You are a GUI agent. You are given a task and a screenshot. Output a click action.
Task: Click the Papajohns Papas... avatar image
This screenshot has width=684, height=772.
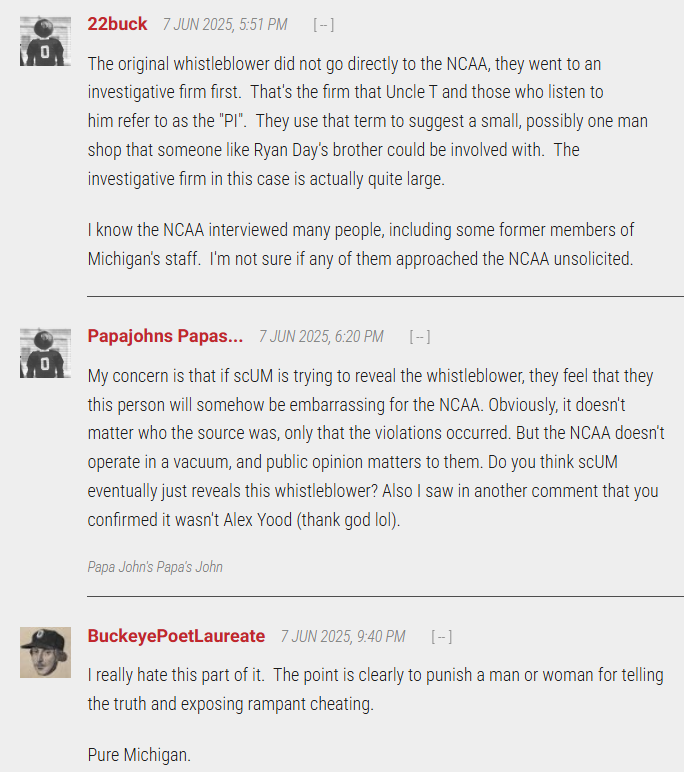click(x=45, y=352)
